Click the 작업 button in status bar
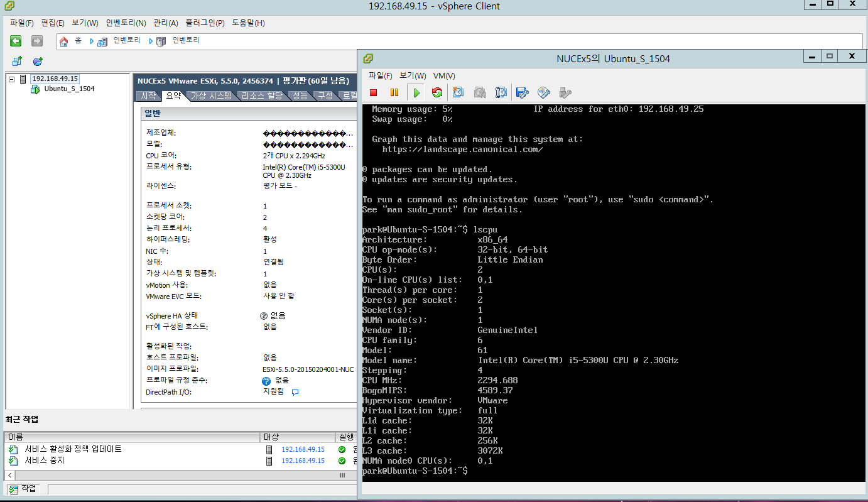The height and width of the screenshot is (502, 868). click(x=23, y=489)
